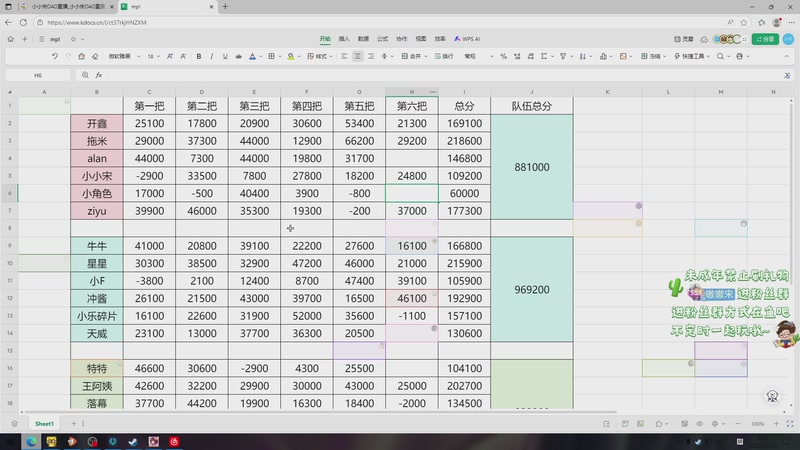
Task: Apply the fill color bucket icon
Action: 290,56
